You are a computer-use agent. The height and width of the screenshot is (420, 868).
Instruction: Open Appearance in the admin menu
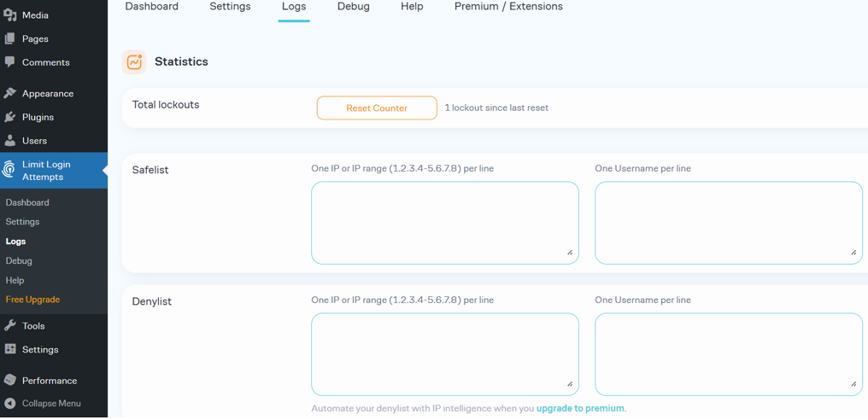(x=48, y=94)
